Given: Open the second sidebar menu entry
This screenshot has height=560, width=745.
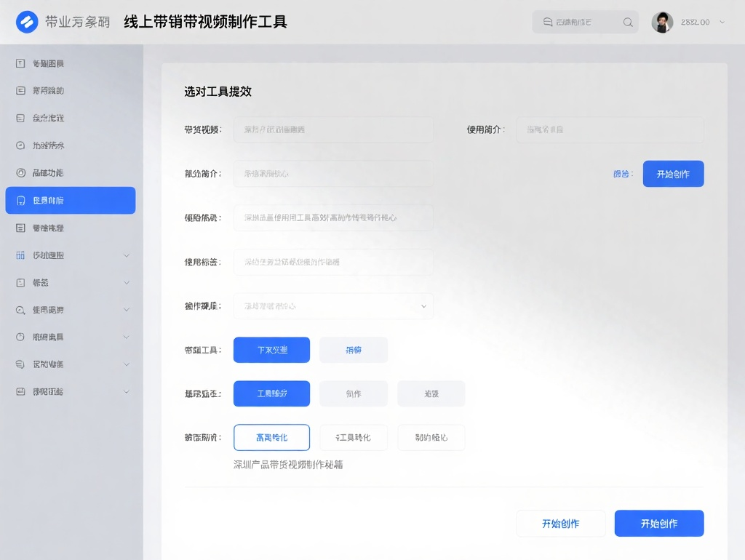Looking at the screenshot, I should (70, 90).
